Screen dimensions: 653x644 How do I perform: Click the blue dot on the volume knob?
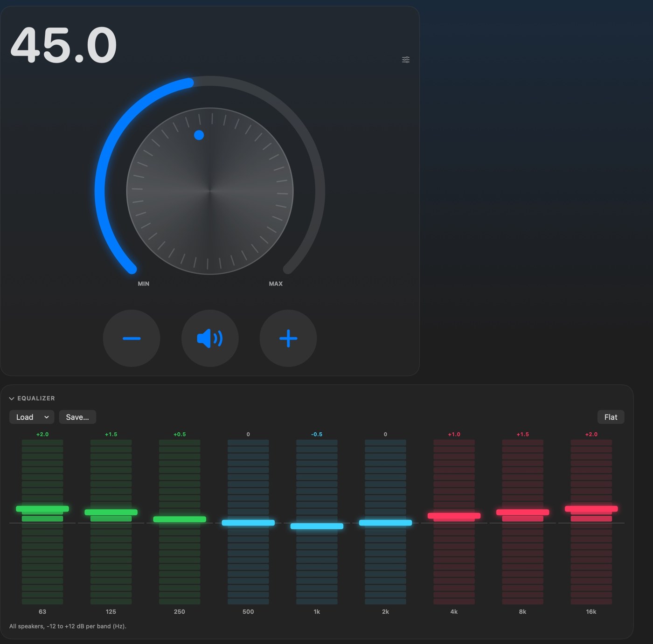(199, 135)
